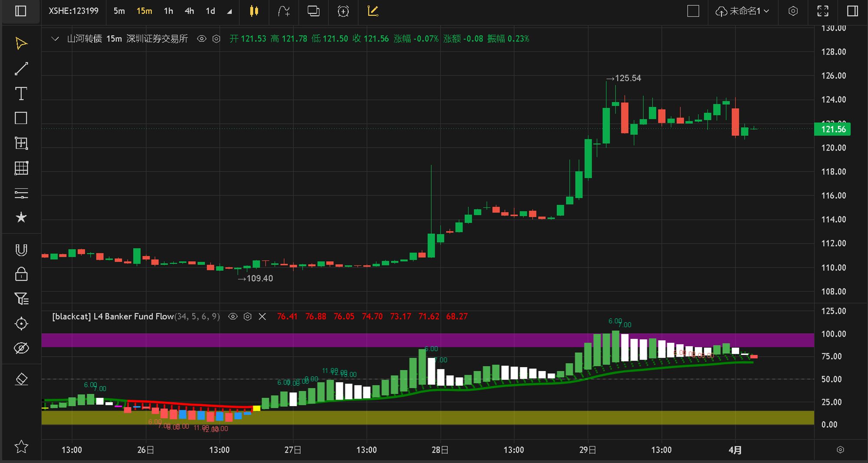Switch to the 5m timeframe
The image size is (868, 463).
(x=119, y=11)
